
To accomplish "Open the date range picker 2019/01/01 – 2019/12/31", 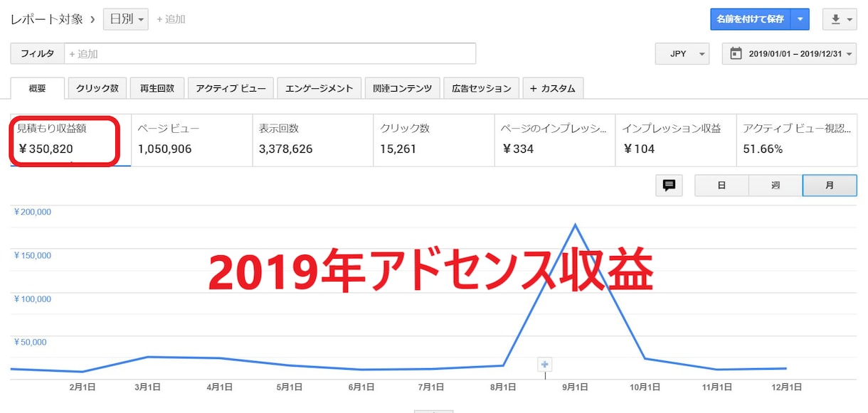I will click(790, 53).
